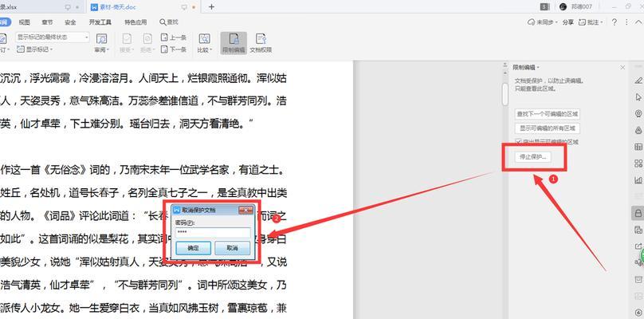This screenshot has width=644, height=319.
Task: Open the four-squares apps icon in sidebar
Action: (638, 163)
